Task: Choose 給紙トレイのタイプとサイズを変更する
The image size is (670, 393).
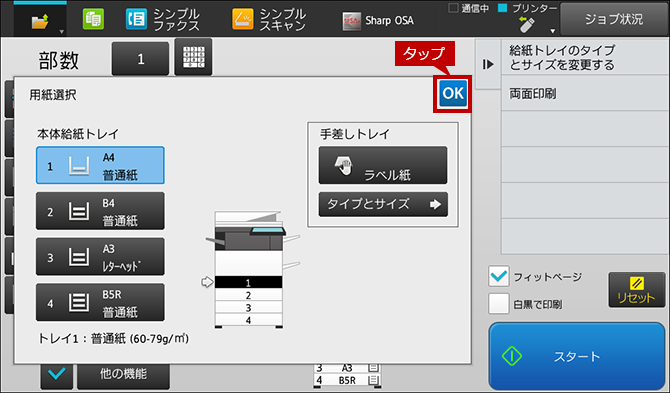Action: [585, 58]
